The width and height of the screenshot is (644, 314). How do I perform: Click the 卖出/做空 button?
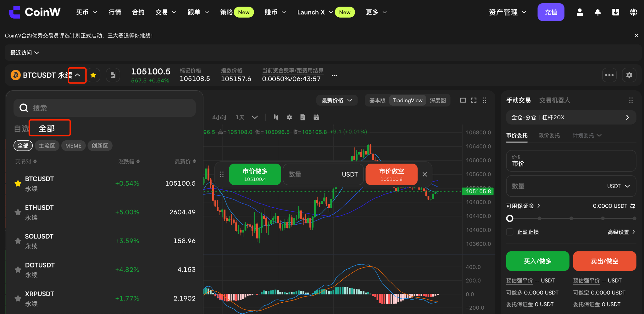[604, 261]
